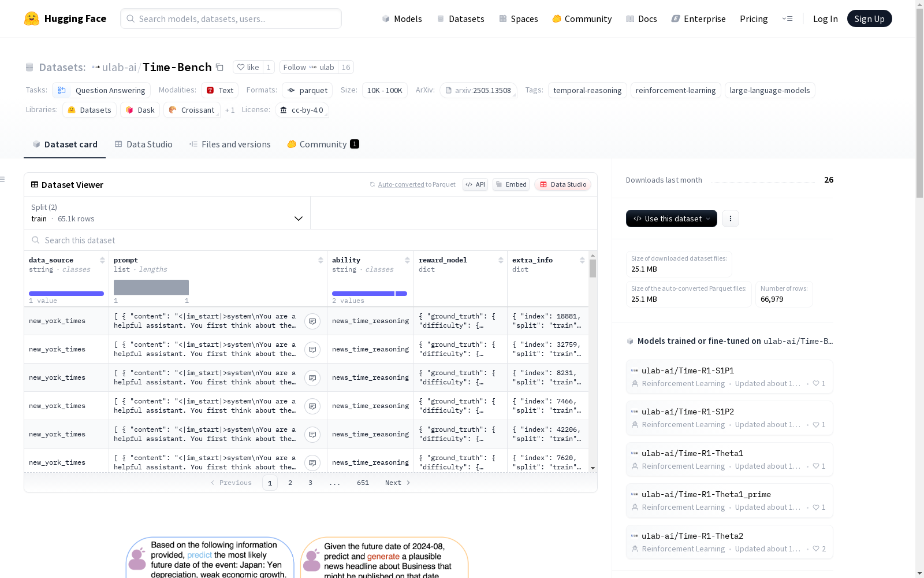This screenshot has width=924, height=578.
Task: Open the ulab-ai organization link
Action: [119, 67]
